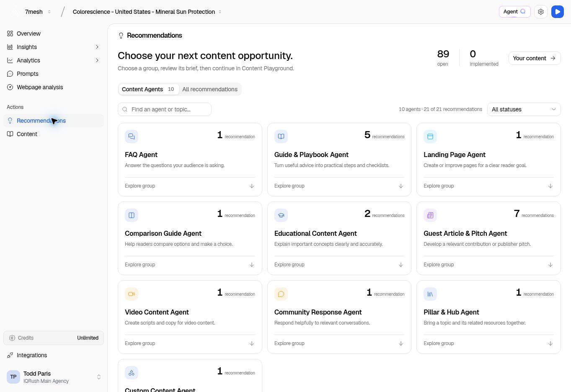This screenshot has width=571, height=392.
Task: Expand the Analytics submenu chevron
Action: (x=97, y=60)
